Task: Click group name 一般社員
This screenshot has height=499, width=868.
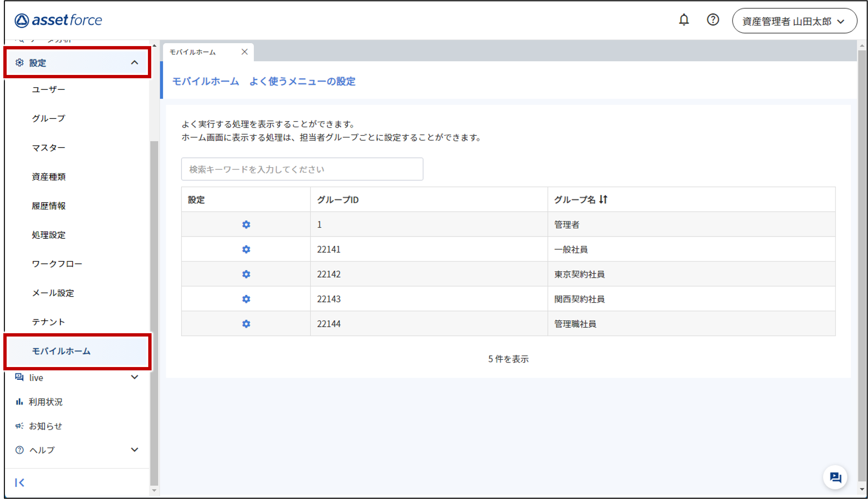Action: 571,249
